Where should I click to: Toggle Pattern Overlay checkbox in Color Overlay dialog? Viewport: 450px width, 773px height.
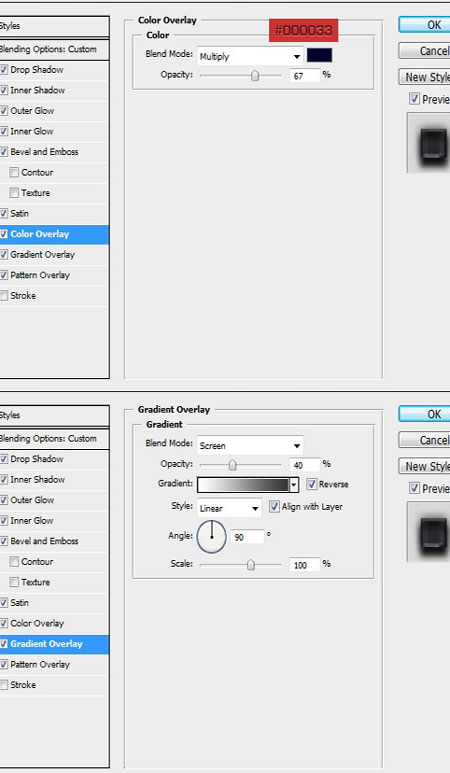point(4,275)
